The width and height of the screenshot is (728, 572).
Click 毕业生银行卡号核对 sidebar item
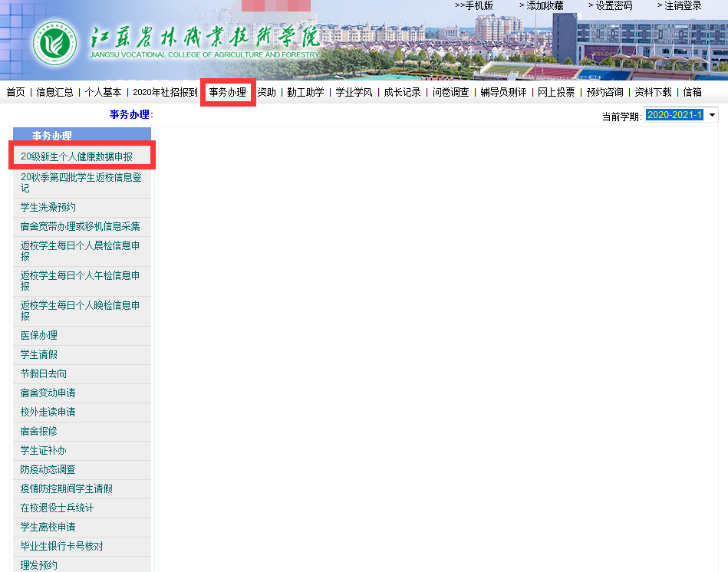[62, 547]
